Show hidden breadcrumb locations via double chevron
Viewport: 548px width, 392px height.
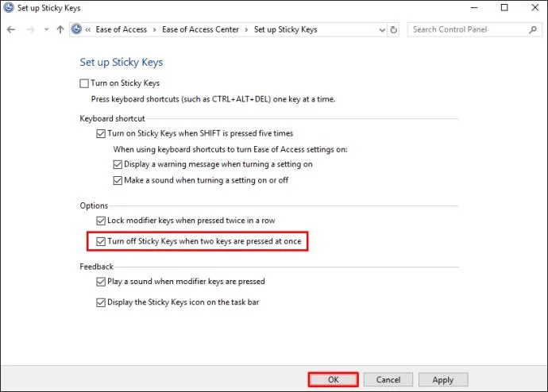coord(87,30)
